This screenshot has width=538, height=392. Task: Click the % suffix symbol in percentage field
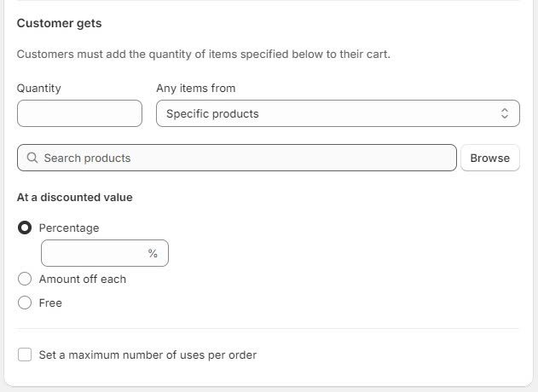click(x=153, y=253)
